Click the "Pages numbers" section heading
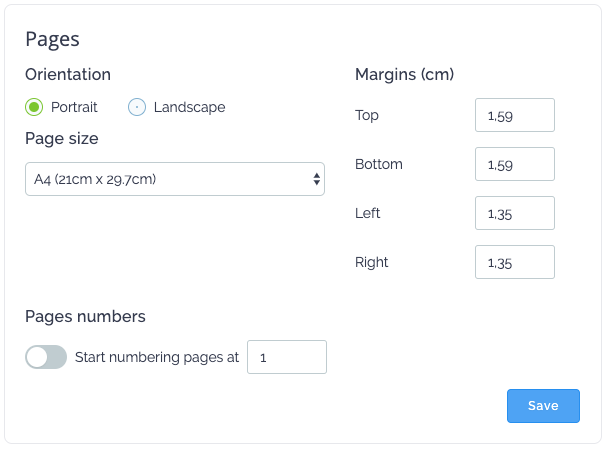607x449 pixels. (x=85, y=316)
